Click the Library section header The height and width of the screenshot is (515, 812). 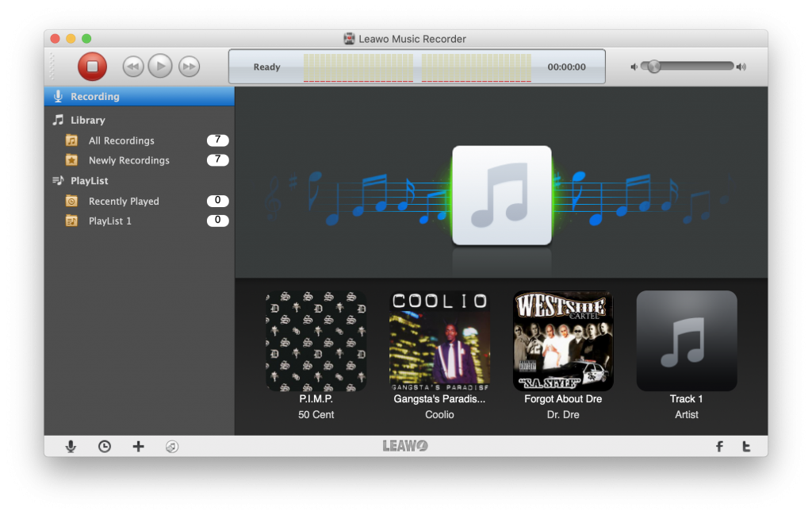[87, 120]
